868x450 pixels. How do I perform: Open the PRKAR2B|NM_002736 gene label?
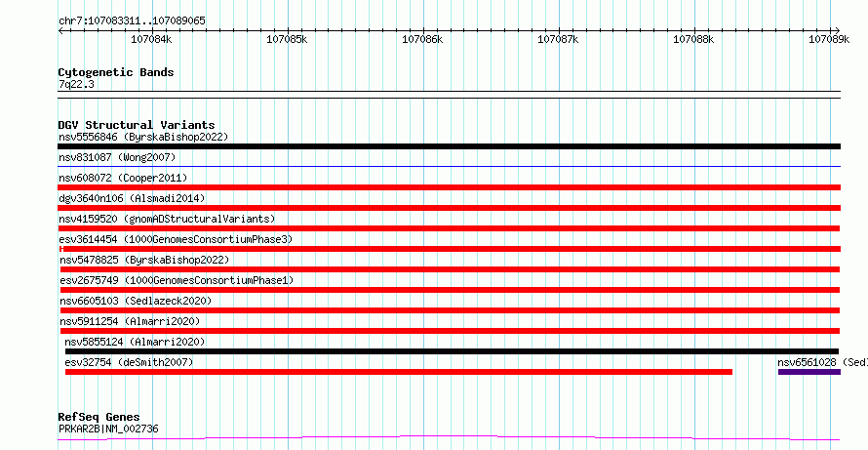pos(108,429)
